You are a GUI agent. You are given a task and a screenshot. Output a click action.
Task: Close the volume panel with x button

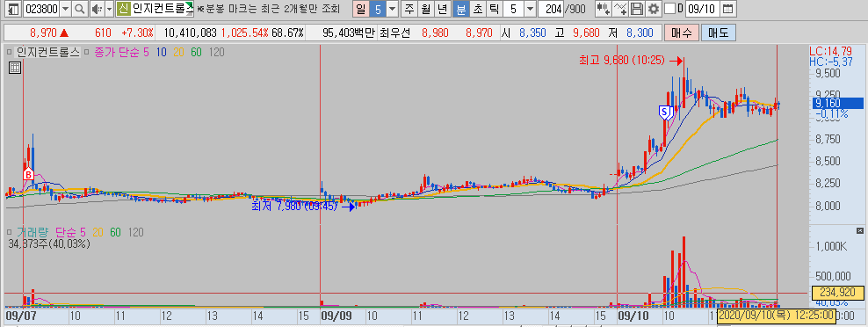(x=860, y=230)
